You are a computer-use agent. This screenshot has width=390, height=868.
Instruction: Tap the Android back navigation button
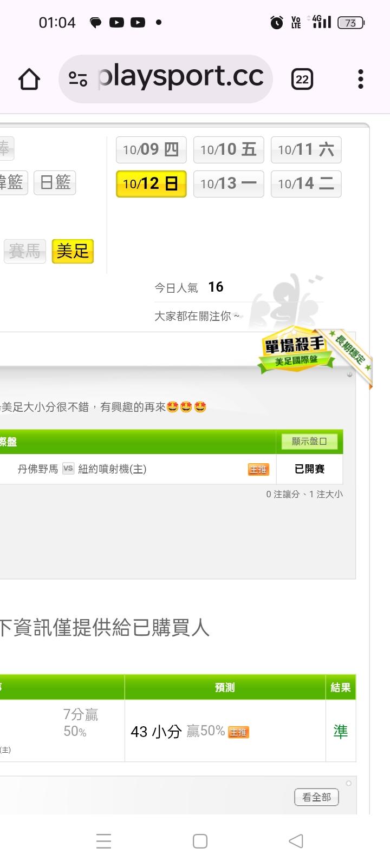(x=296, y=841)
